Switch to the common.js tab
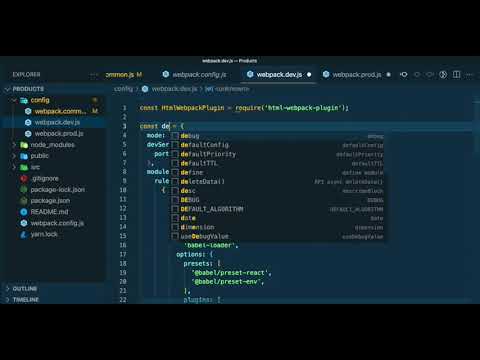480x360 pixels. [124, 75]
